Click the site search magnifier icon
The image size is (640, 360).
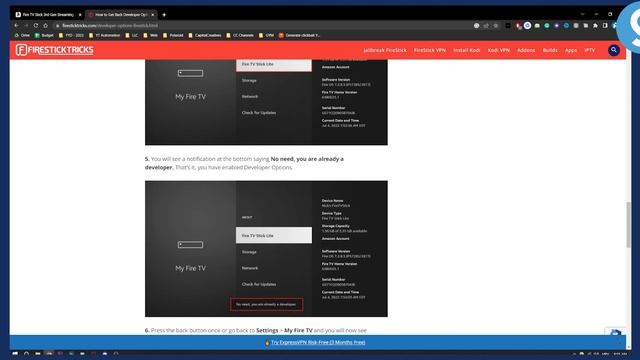tap(613, 50)
